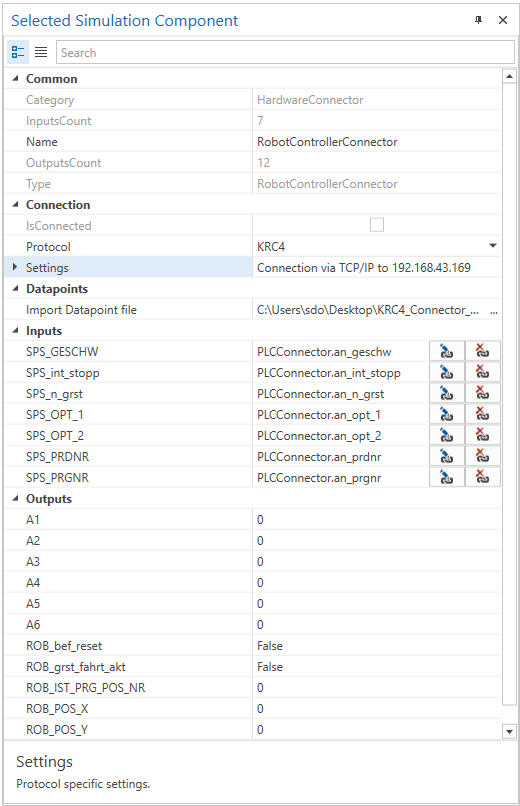This screenshot has width=520, height=806.
Task: Connect signal for SPS_OPT_1 input
Action: click(x=447, y=415)
